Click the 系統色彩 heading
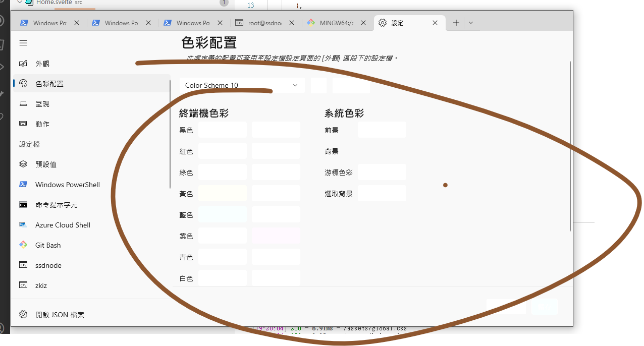 344,113
